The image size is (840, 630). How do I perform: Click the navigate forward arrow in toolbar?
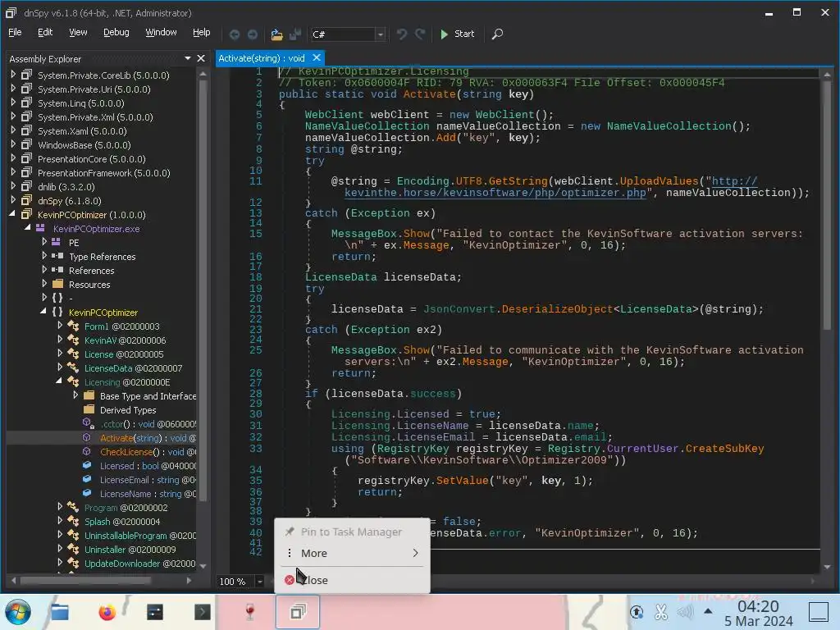tap(253, 34)
